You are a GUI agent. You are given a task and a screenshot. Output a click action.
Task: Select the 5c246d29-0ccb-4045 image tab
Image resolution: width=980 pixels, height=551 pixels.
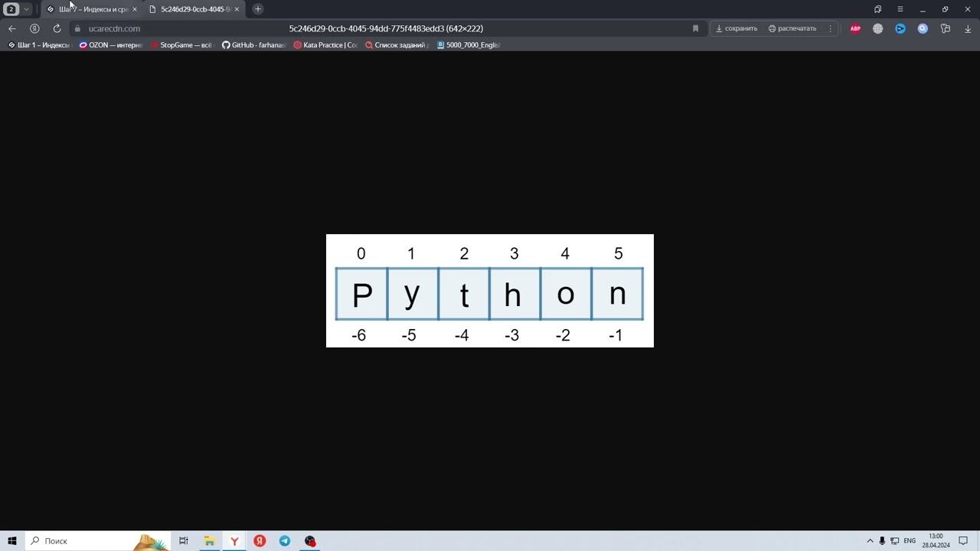pyautogui.click(x=194, y=9)
